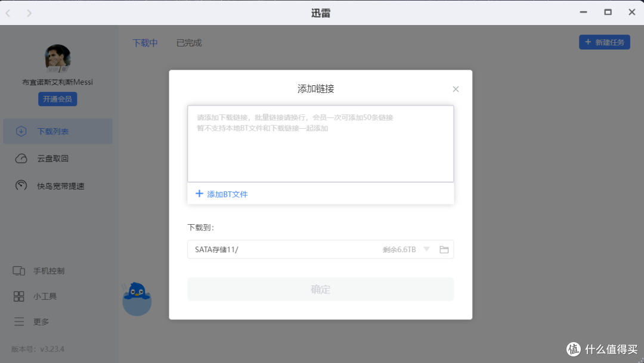
Task: Click the grid icon for 小工具
Action: coord(19,296)
